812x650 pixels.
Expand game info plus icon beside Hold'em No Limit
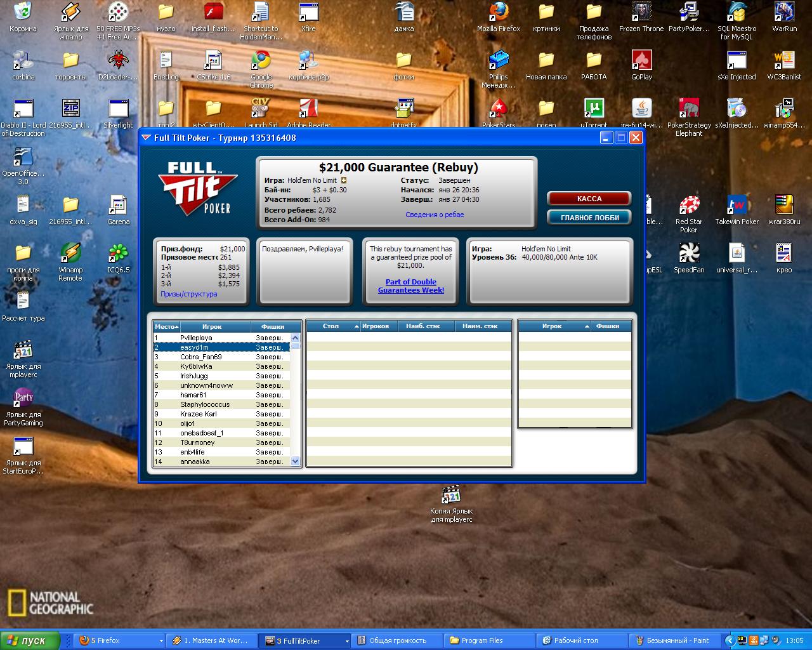[x=344, y=180]
